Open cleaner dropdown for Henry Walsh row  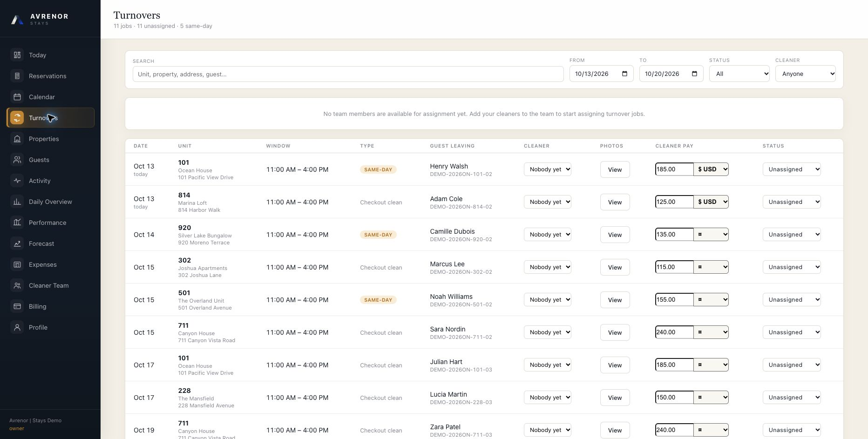click(x=548, y=169)
